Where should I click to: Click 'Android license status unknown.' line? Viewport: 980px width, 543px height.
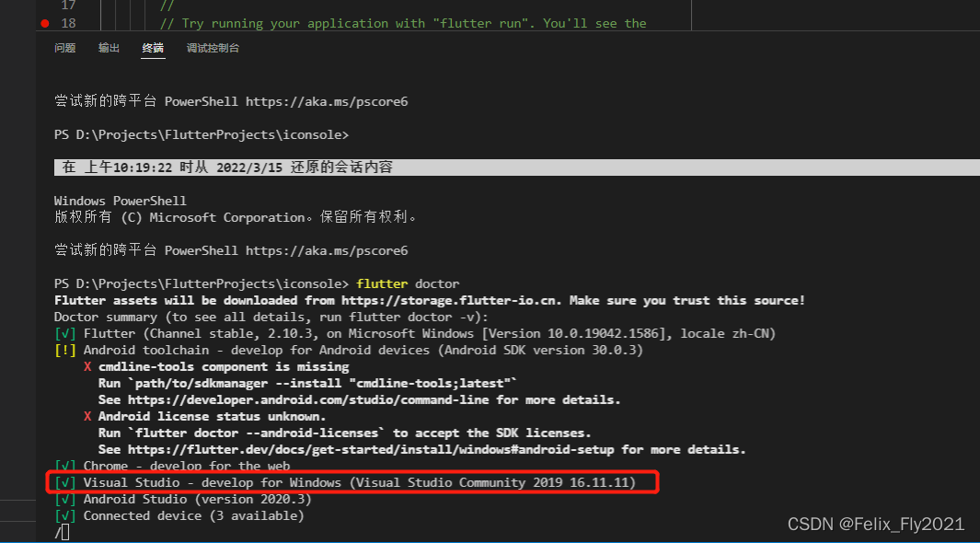click(x=205, y=416)
